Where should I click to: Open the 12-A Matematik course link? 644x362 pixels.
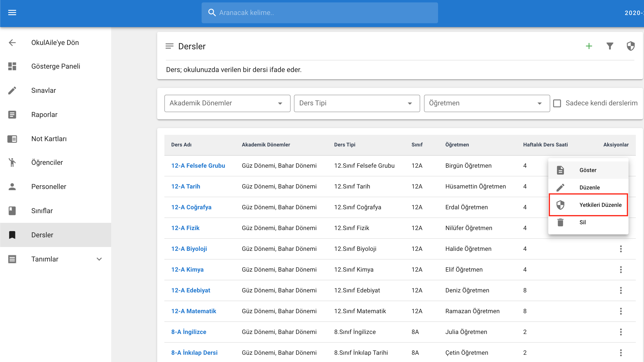[194, 311]
